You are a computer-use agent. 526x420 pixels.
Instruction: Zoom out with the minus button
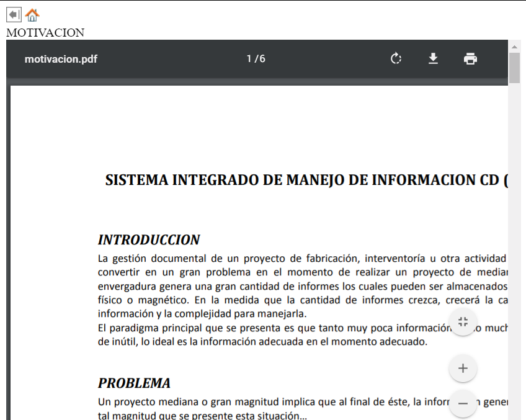point(463,403)
